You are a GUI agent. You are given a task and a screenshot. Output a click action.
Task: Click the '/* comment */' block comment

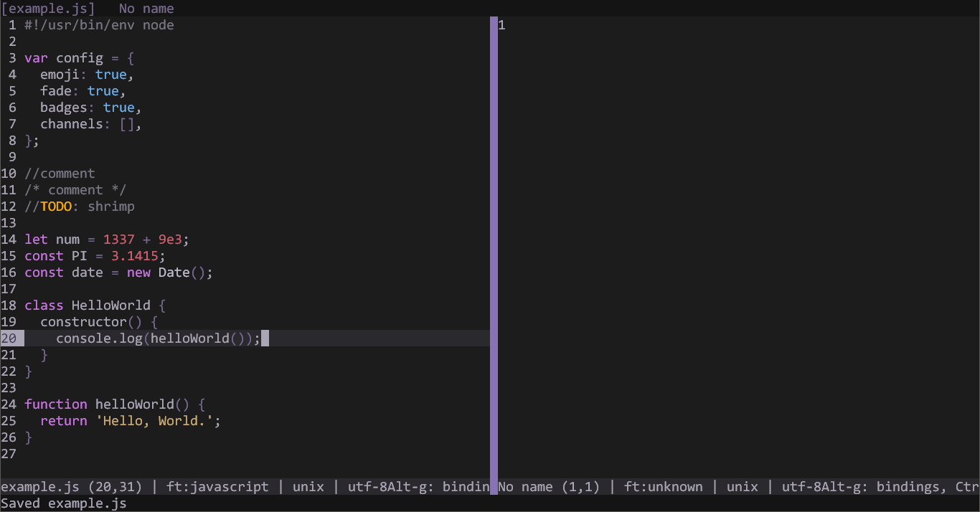[x=75, y=190]
